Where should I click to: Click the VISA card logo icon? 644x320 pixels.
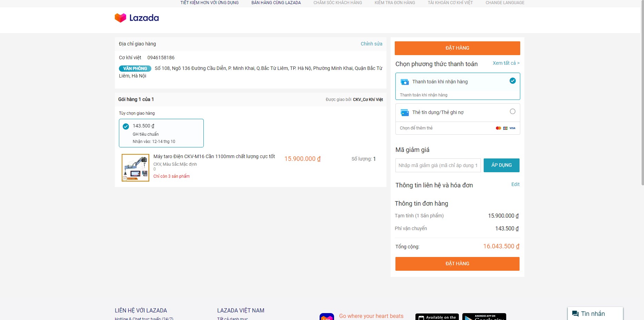tap(513, 128)
